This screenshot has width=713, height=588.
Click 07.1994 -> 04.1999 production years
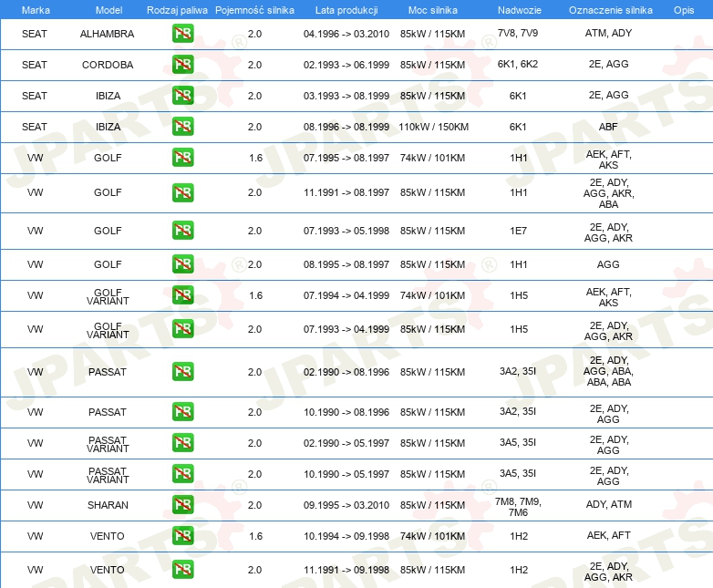[x=346, y=295]
